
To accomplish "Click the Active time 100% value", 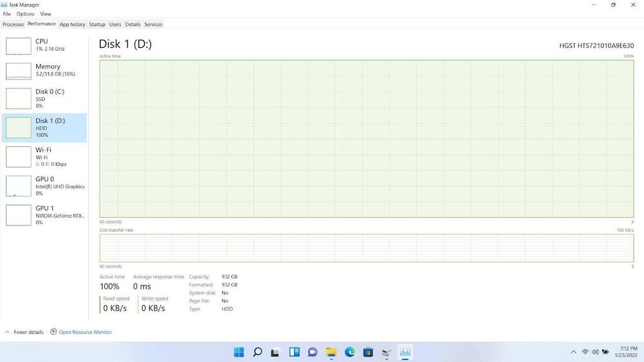I will point(109,287).
